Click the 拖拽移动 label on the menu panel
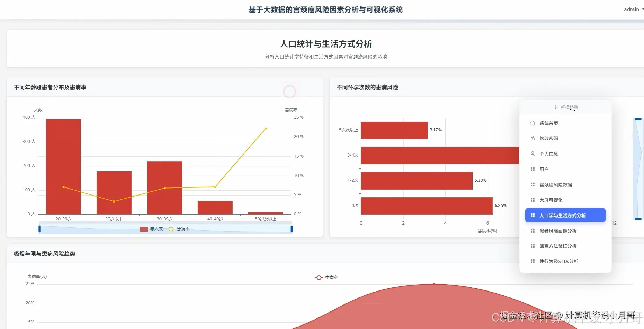The image size is (644, 329). [569, 107]
